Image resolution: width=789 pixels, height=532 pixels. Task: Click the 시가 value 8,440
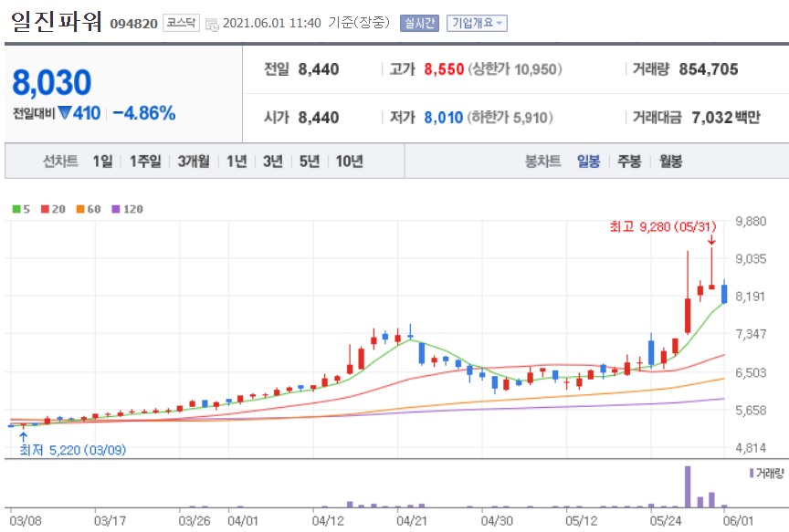[x=319, y=118]
